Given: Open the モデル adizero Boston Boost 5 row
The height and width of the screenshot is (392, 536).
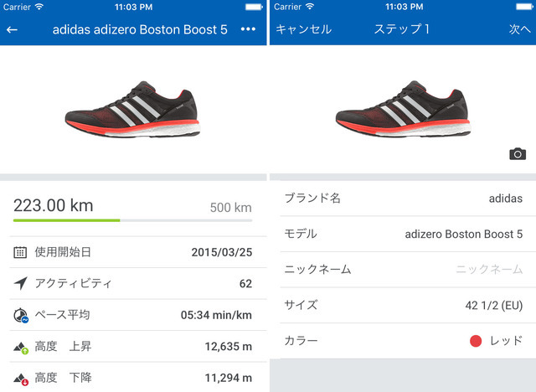Looking at the screenshot, I should click(402, 234).
